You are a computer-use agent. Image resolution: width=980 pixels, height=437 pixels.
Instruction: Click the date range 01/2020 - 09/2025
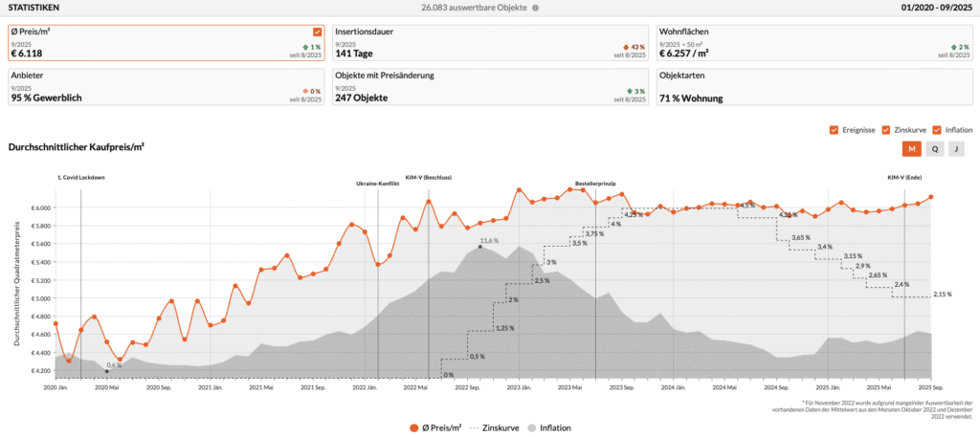937,8
